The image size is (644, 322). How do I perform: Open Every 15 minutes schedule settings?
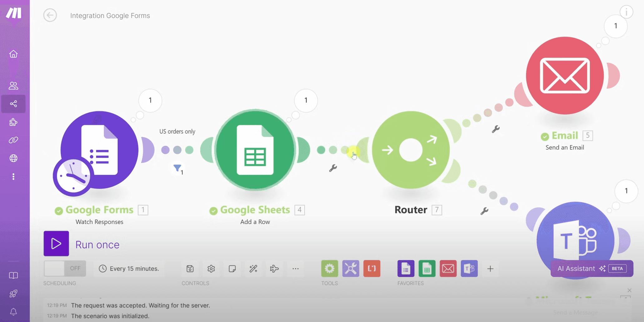click(129, 269)
